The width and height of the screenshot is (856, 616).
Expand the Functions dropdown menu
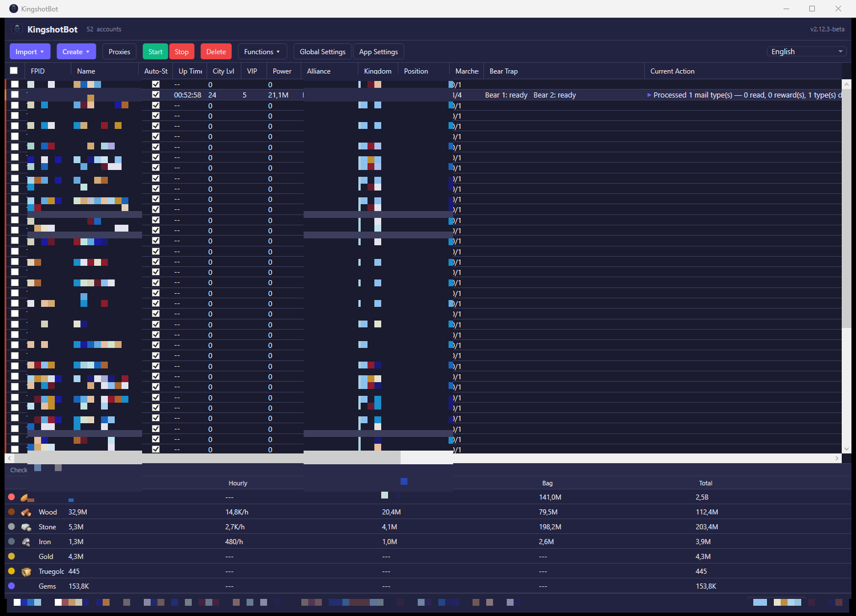pos(262,51)
